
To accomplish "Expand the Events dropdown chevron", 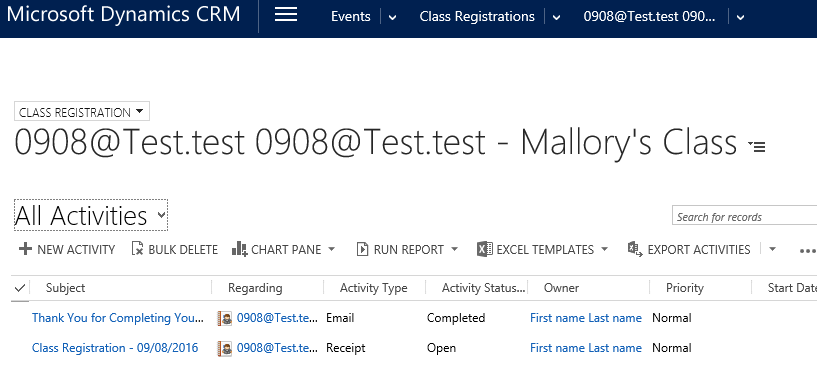I will (392, 17).
